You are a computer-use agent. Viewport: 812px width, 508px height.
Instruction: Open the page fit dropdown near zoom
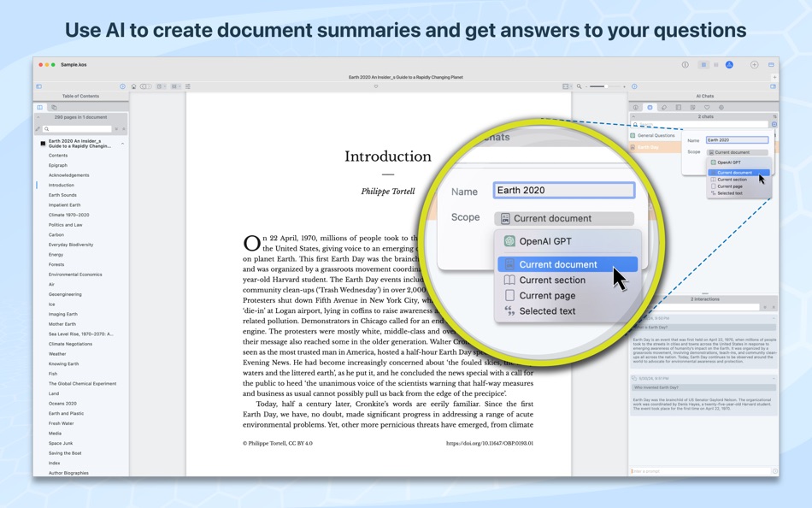(x=568, y=86)
